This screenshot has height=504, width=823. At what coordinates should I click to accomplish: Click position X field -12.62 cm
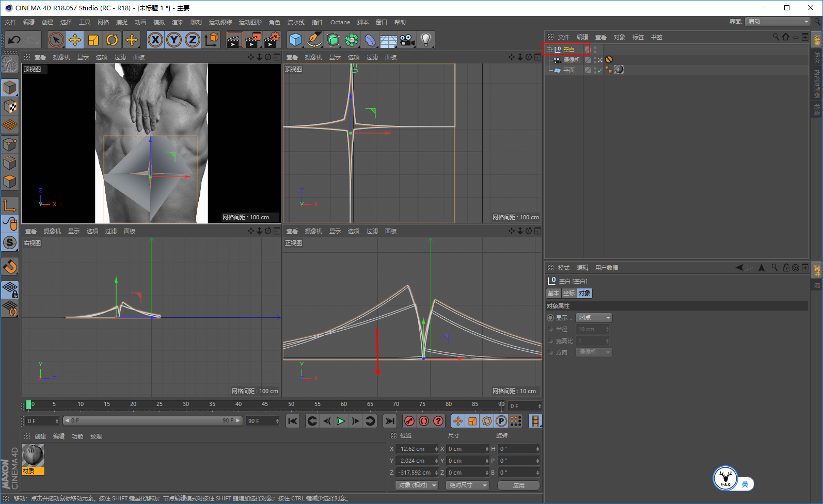[x=417, y=449]
